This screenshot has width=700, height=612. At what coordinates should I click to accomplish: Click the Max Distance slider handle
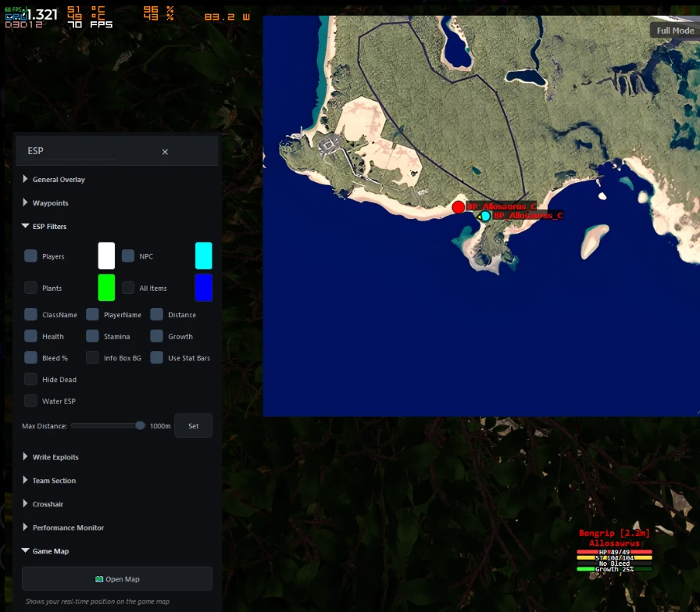click(140, 426)
